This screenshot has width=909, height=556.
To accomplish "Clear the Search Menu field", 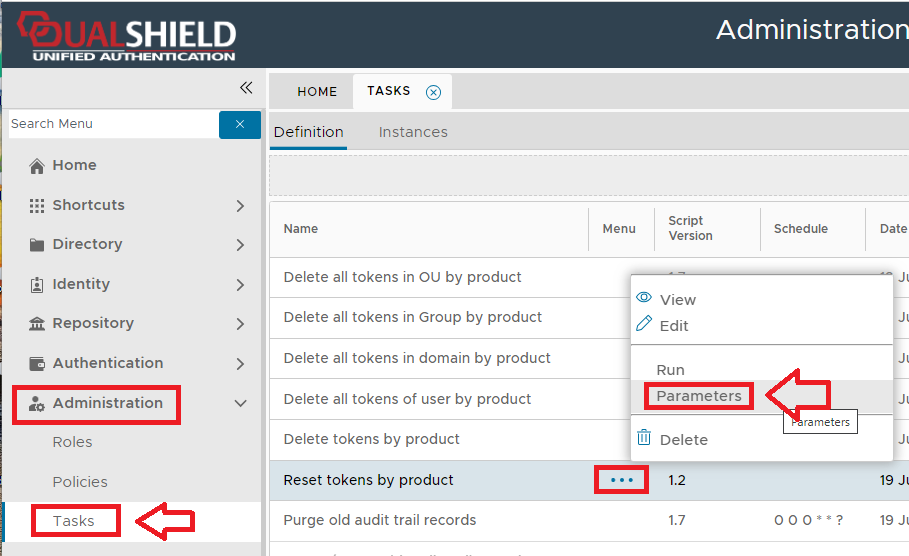I will 240,124.
